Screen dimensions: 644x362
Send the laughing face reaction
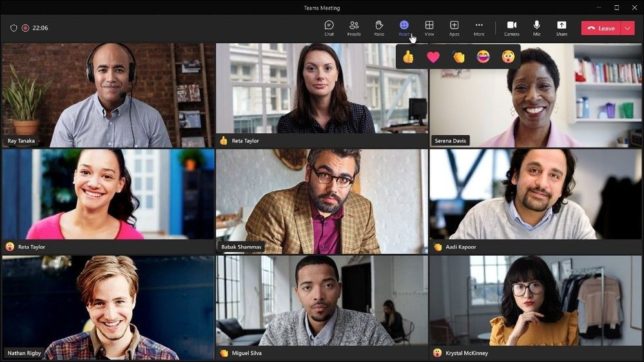point(483,57)
